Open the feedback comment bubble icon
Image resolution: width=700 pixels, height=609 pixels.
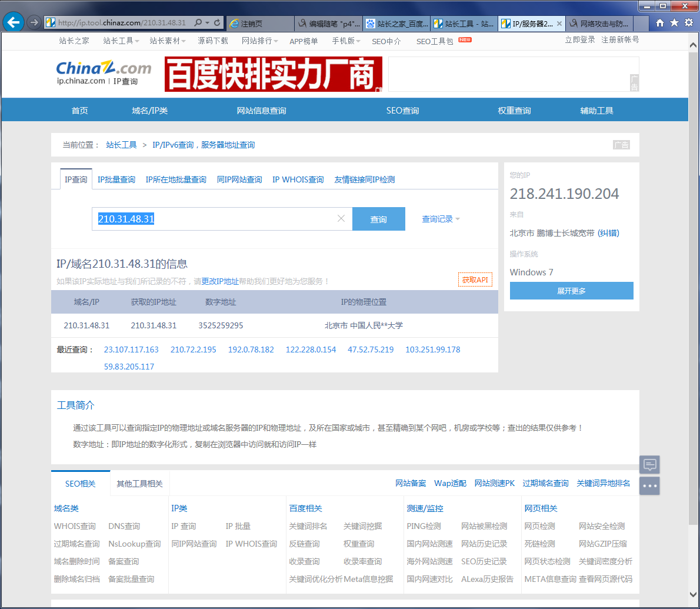(x=649, y=465)
